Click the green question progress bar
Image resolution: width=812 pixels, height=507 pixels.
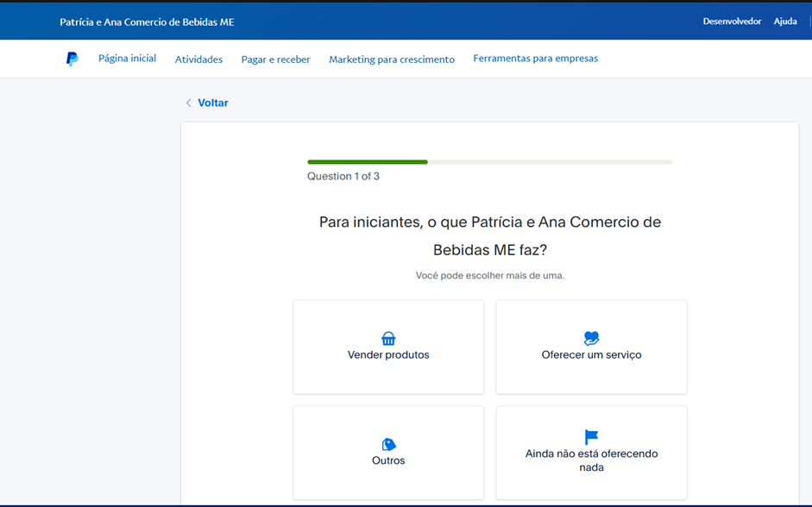[x=490, y=162]
